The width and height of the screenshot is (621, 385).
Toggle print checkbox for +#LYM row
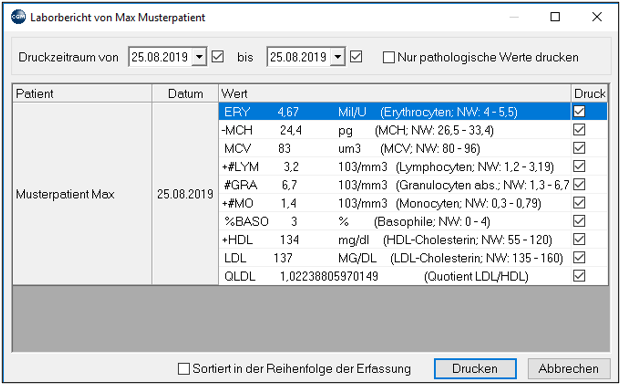tap(579, 166)
